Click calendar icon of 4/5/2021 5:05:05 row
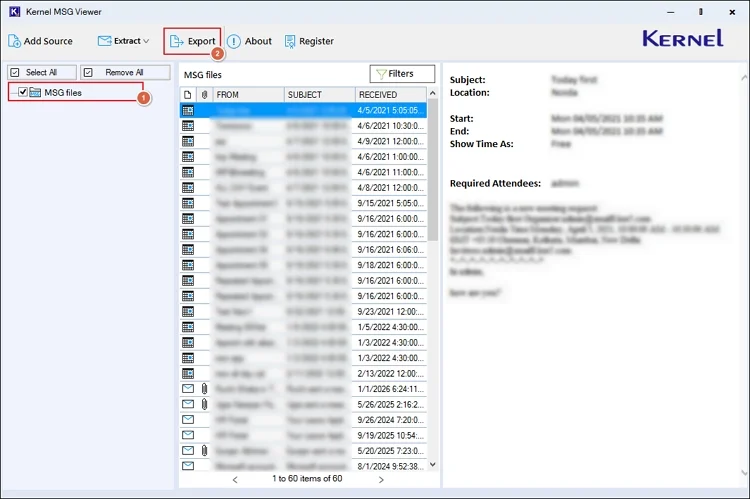This screenshot has width=750, height=499. [x=188, y=111]
